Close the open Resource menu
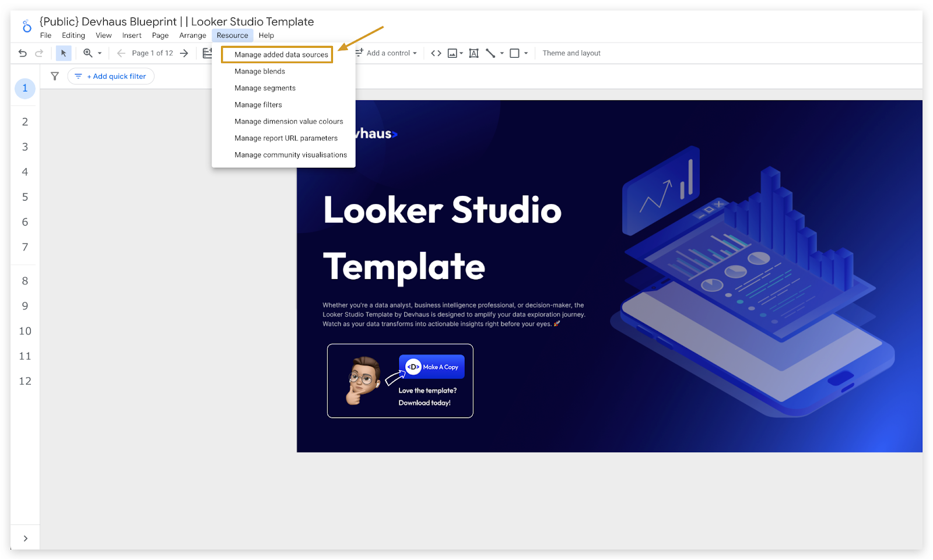This screenshot has height=560, width=933. (233, 36)
